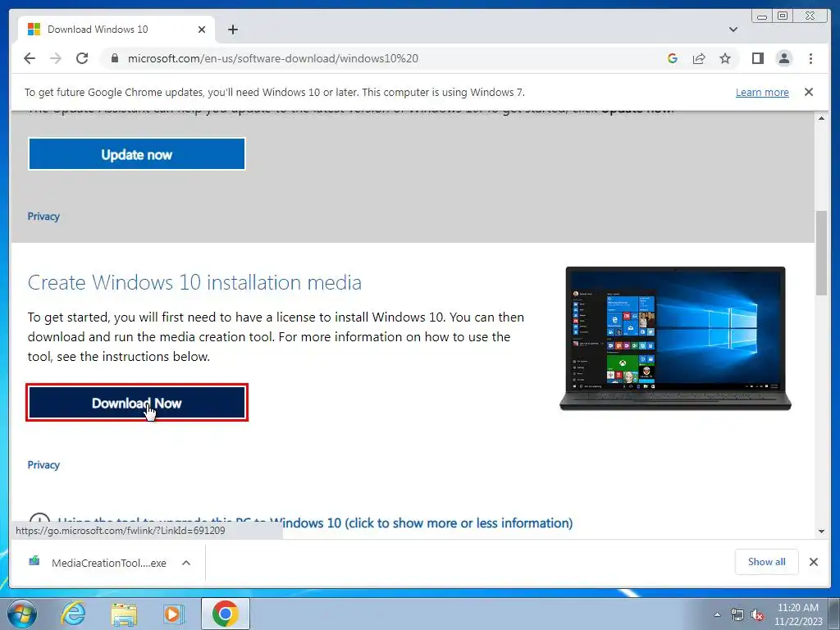Viewport: 840px width, 630px height.
Task: Open the Learn more link in Chrome notice
Action: (762, 92)
